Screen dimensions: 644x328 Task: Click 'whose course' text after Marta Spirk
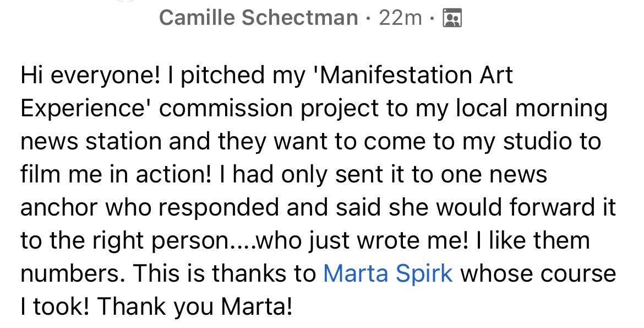[537, 273]
